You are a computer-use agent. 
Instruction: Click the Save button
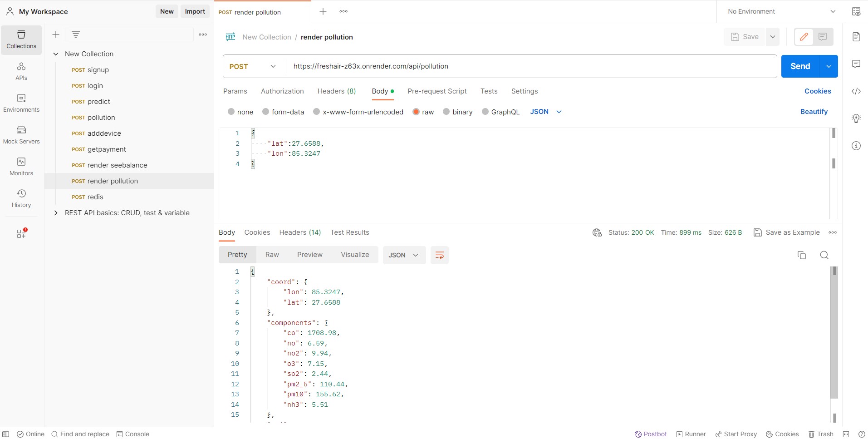click(x=745, y=37)
